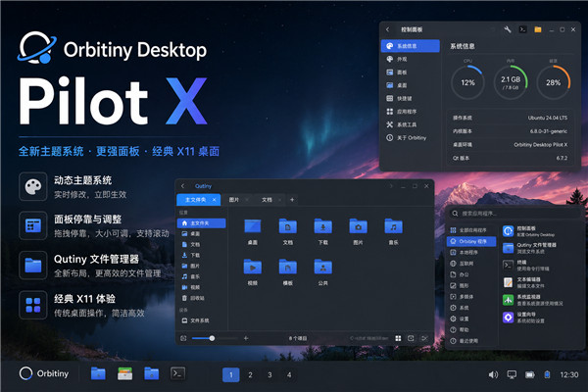Close the 主文件夹 tab in Qutiny
The image size is (588, 392).
(214, 200)
